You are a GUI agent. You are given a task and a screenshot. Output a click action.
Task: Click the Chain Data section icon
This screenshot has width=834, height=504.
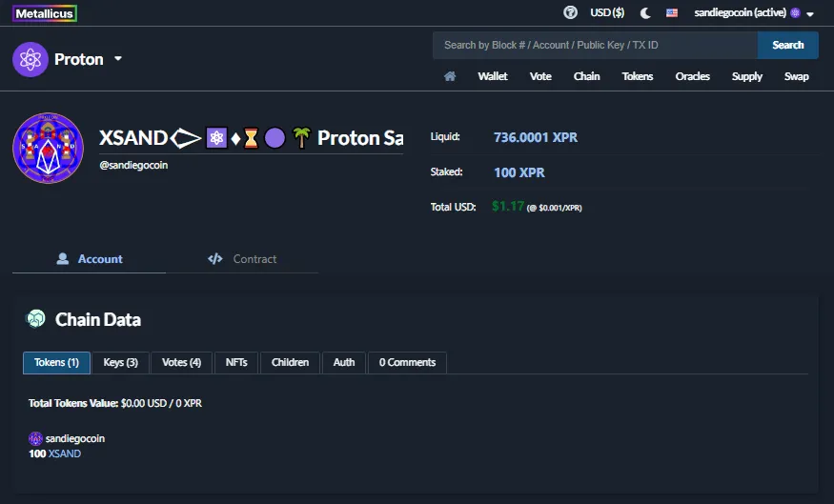click(35, 319)
